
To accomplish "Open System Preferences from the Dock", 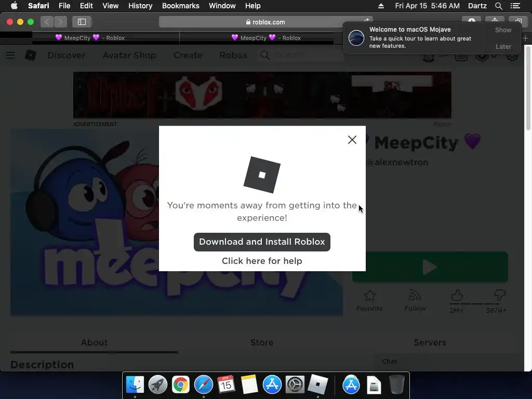I will pyautogui.click(x=295, y=385).
